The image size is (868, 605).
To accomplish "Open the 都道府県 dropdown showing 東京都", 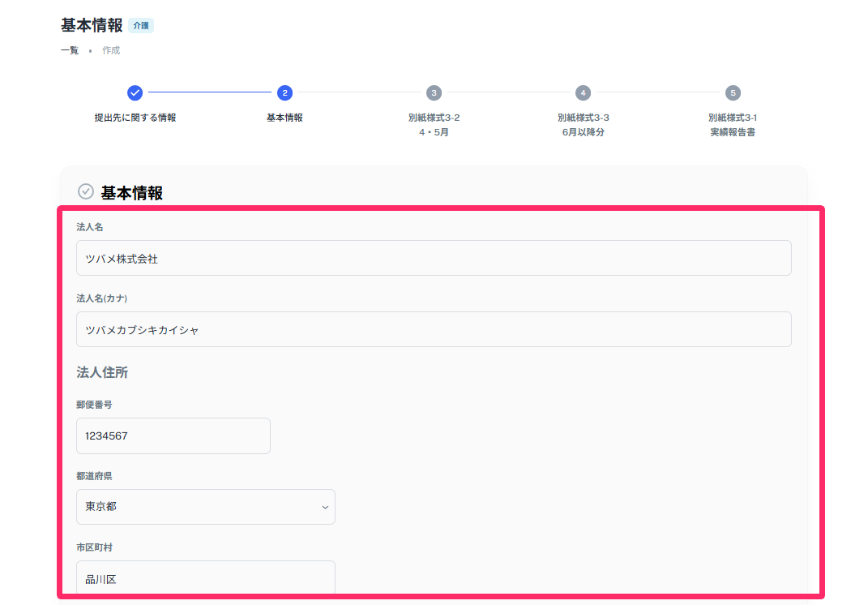I will (206, 507).
